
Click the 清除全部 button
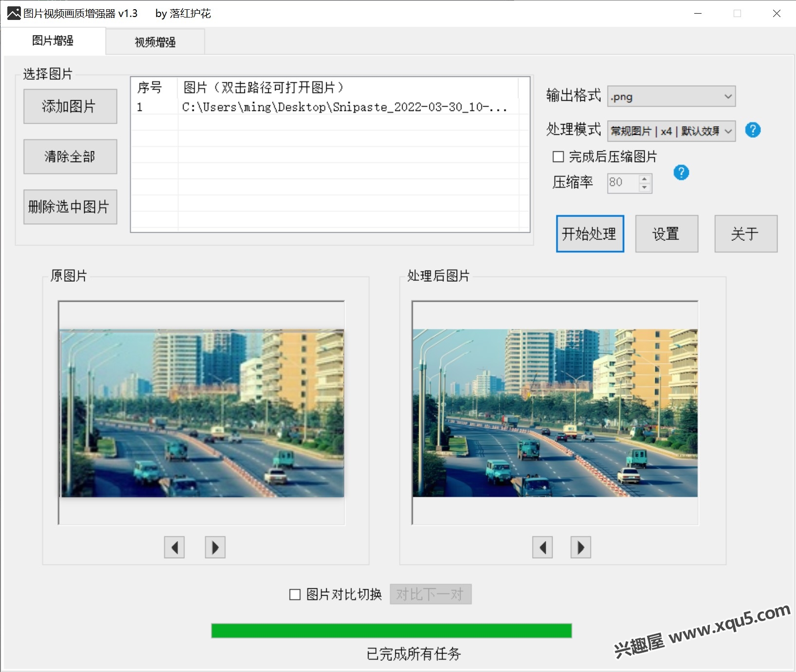(x=70, y=157)
